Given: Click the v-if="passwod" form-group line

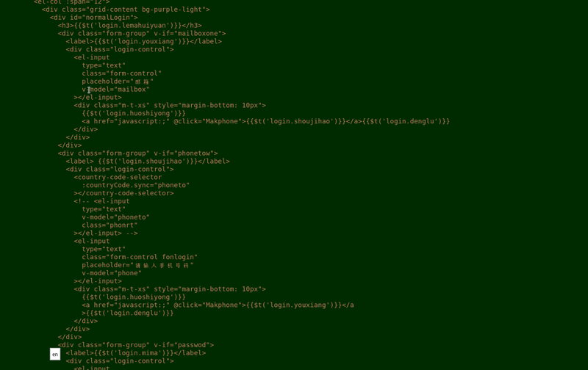Looking at the screenshot, I should [x=136, y=345].
